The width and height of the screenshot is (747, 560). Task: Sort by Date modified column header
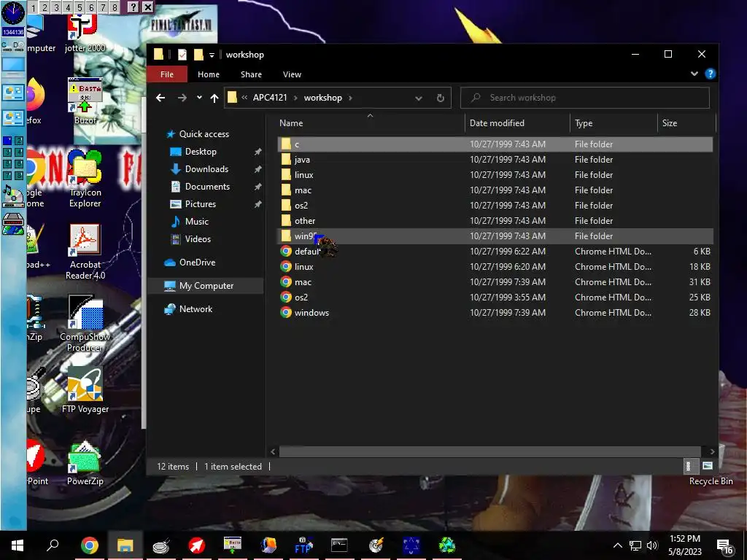(x=517, y=122)
